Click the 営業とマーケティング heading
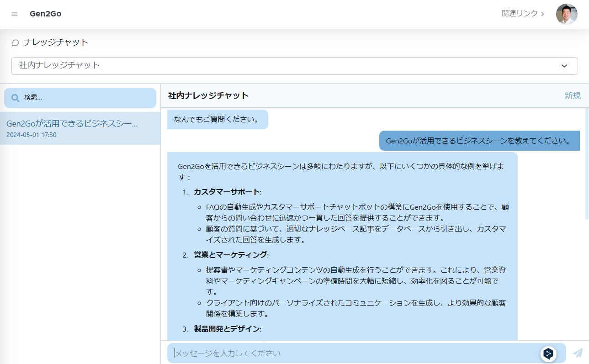The image size is (589, 364). pyautogui.click(x=231, y=254)
